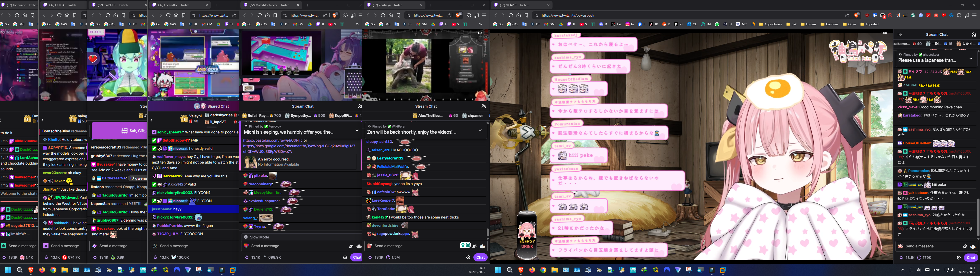Screen dimensions: 980x276
Task: Open the Facebook 'F' bookmark
Action: (642, 24)
